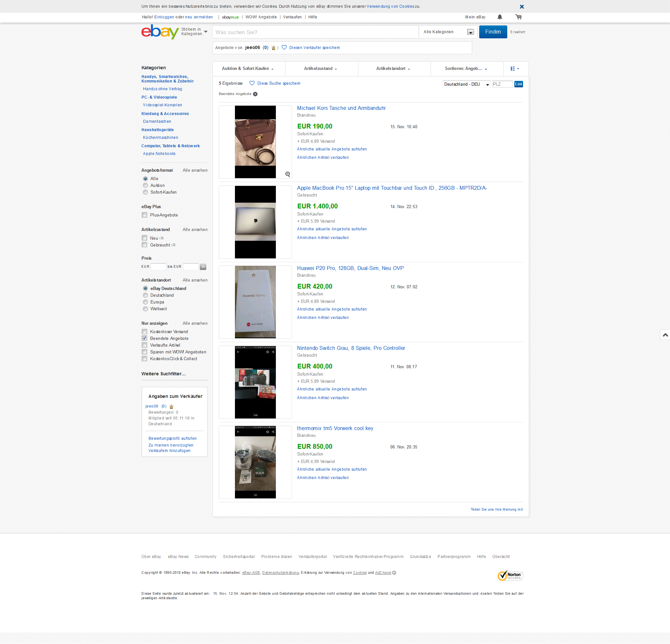Click the eBay logo
The image size is (670, 644).
coord(160,32)
